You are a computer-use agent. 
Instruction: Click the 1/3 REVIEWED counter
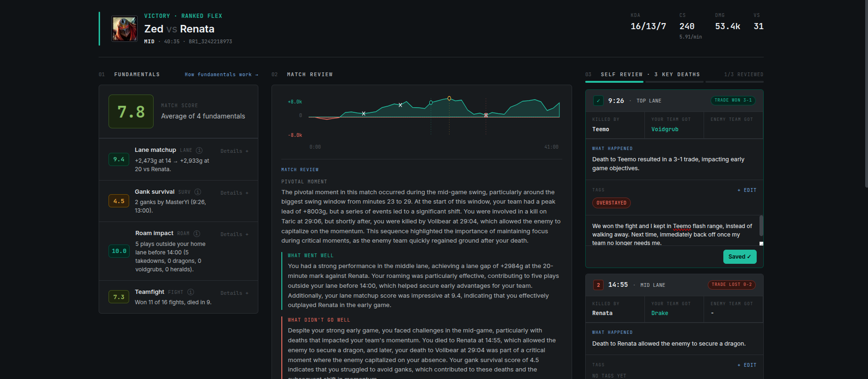coord(744,74)
